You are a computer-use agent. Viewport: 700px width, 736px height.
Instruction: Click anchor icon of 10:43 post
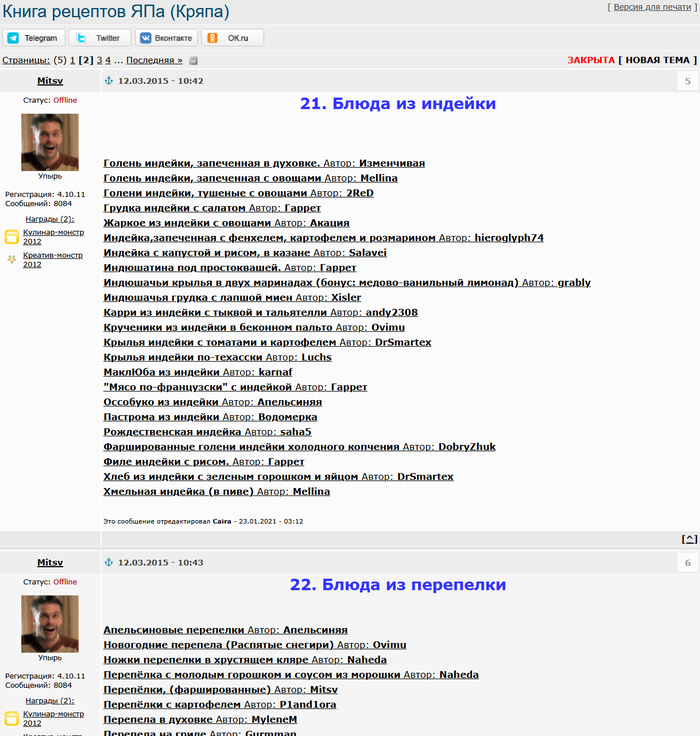coord(109,563)
